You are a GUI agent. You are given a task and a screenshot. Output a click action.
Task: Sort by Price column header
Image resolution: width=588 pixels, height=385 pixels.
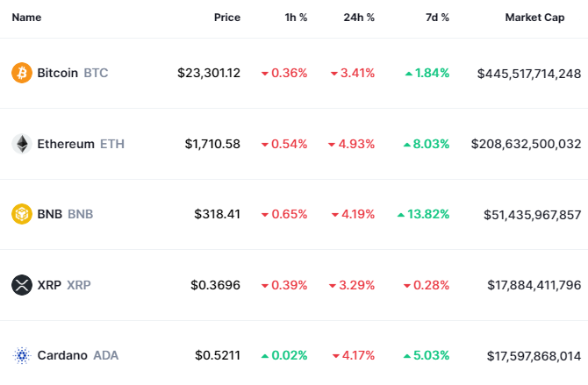click(x=226, y=18)
